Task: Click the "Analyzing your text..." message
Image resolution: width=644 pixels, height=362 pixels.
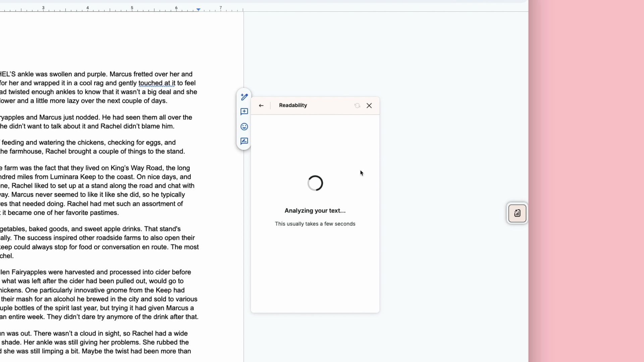Action: [315, 211]
